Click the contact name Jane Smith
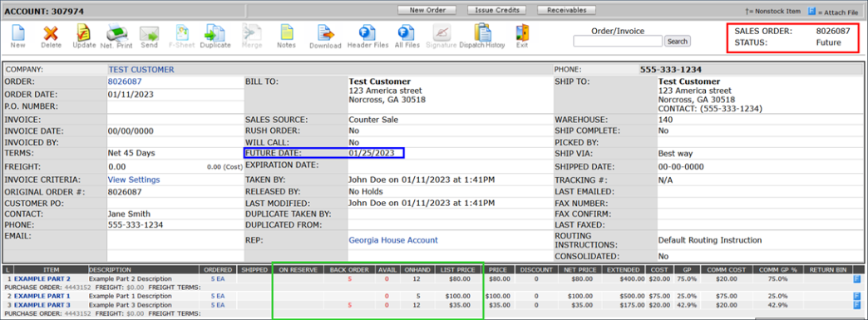Screen dimensions: 868x320 tap(129, 214)
